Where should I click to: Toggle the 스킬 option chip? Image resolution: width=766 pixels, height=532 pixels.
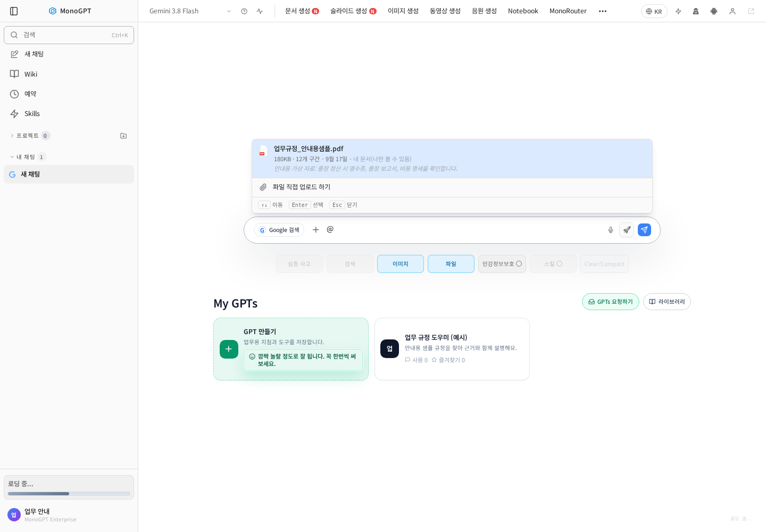pyautogui.click(x=553, y=264)
